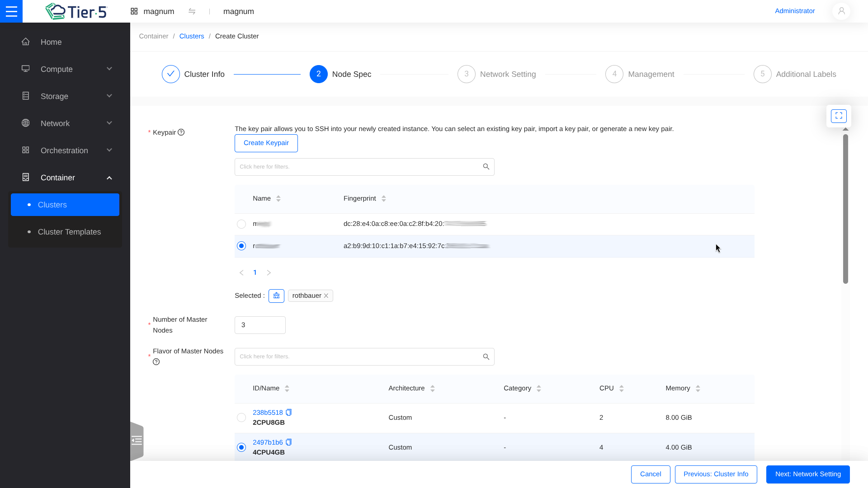Go to Home in the sidebar
868x488 pixels.
(51, 42)
